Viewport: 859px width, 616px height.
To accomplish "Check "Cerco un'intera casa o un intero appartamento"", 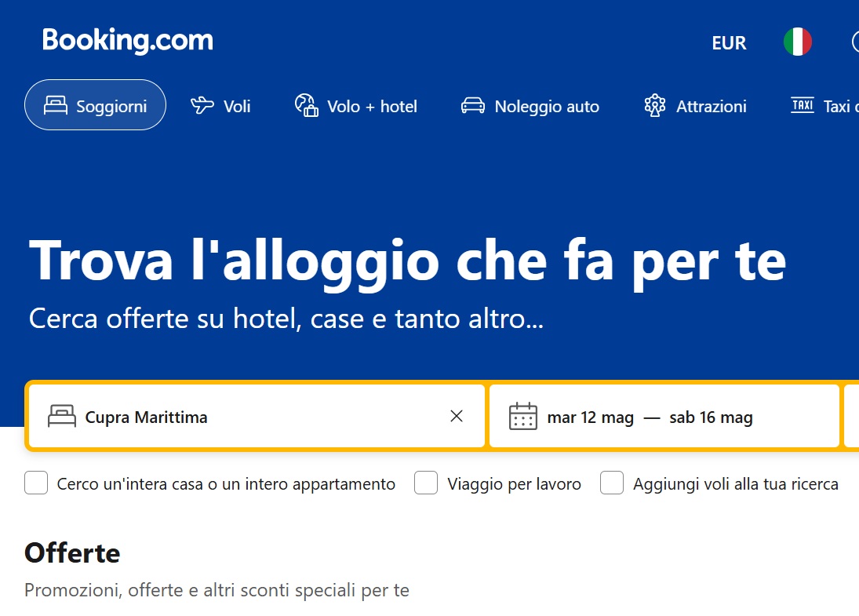I will coord(36,483).
